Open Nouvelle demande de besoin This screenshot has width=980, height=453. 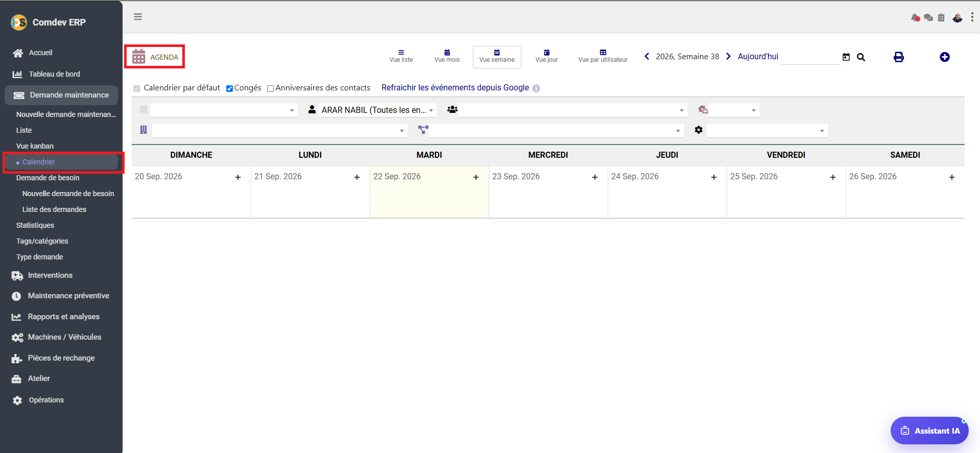(68, 194)
